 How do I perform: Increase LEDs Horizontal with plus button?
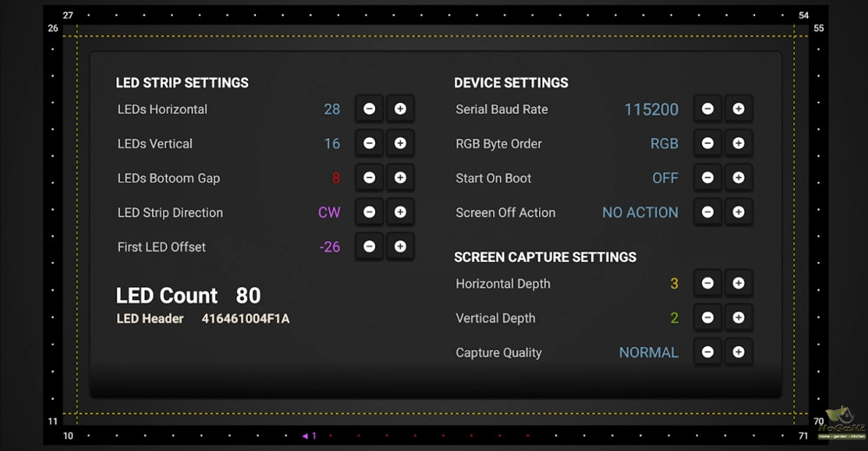click(400, 109)
